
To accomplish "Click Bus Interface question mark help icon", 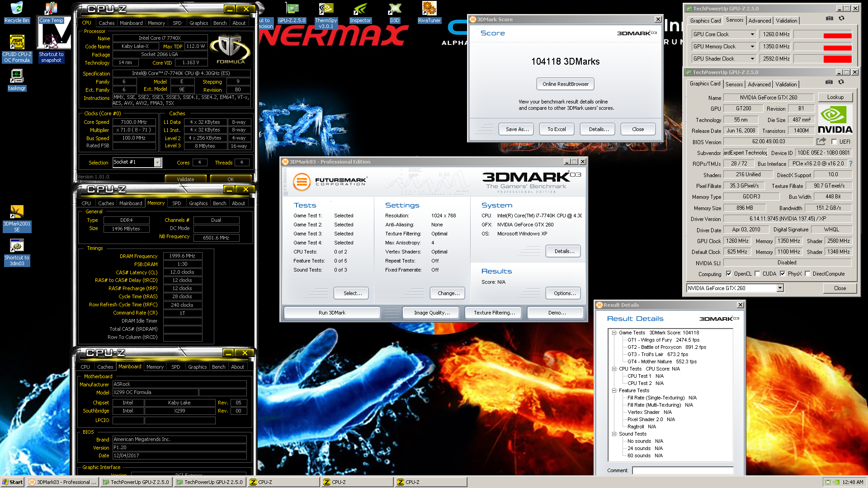I will [851, 164].
